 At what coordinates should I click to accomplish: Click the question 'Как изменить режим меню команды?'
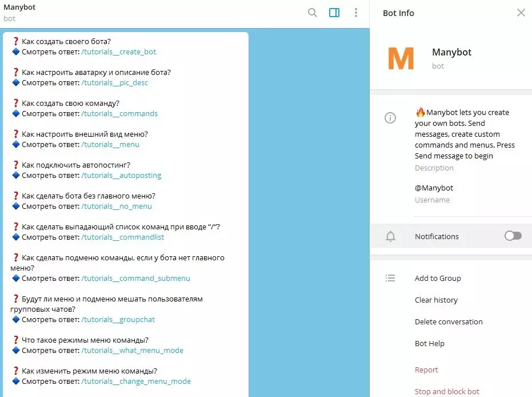coord(90,371)
